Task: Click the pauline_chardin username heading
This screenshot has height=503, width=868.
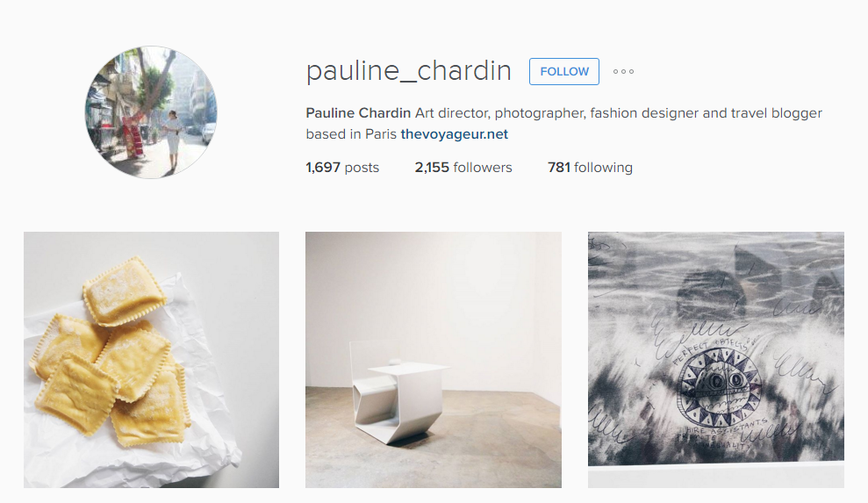Action: (x=408, y=71)
